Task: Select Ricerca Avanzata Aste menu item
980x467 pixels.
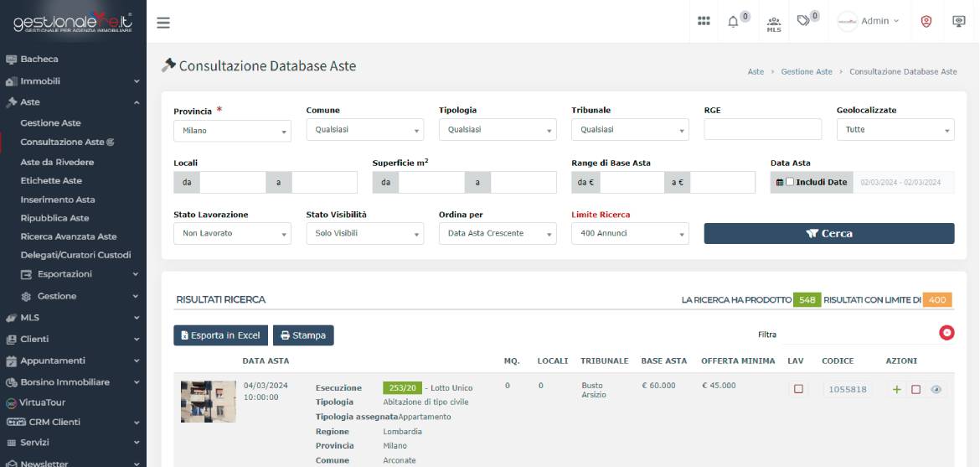Action: (69, 236)
